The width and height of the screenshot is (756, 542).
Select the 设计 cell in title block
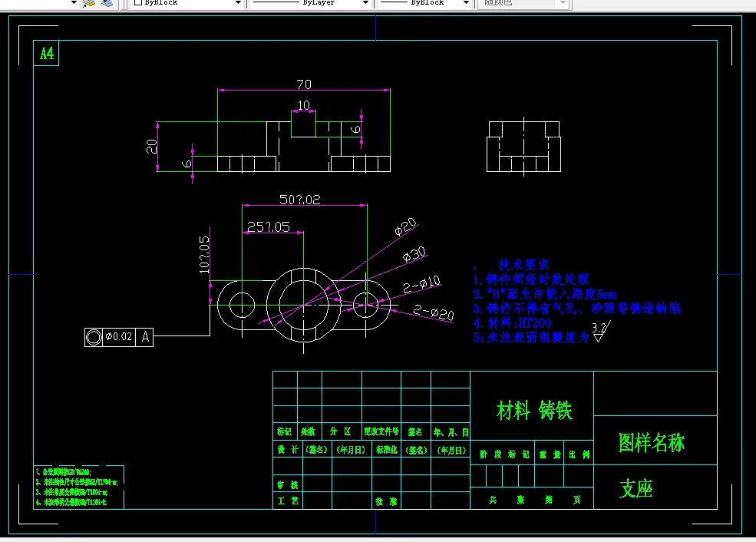coord(288,449)
